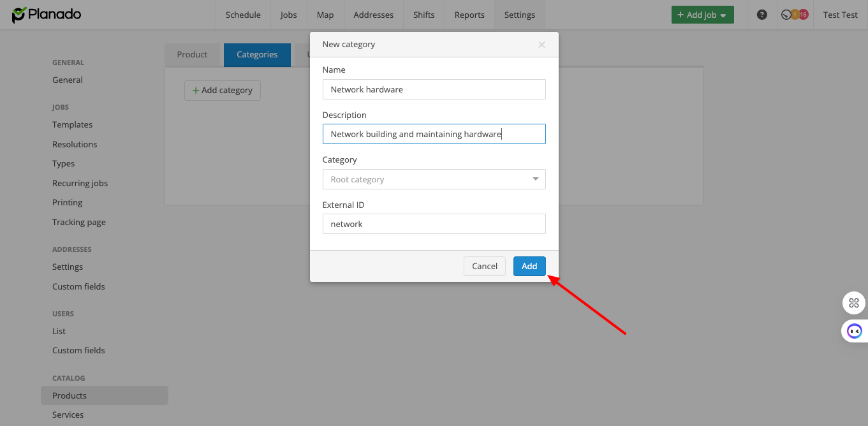Open Printing in sidebar
Image resolution: width=868 pixels, height=426 pixels.
(68, 203)
